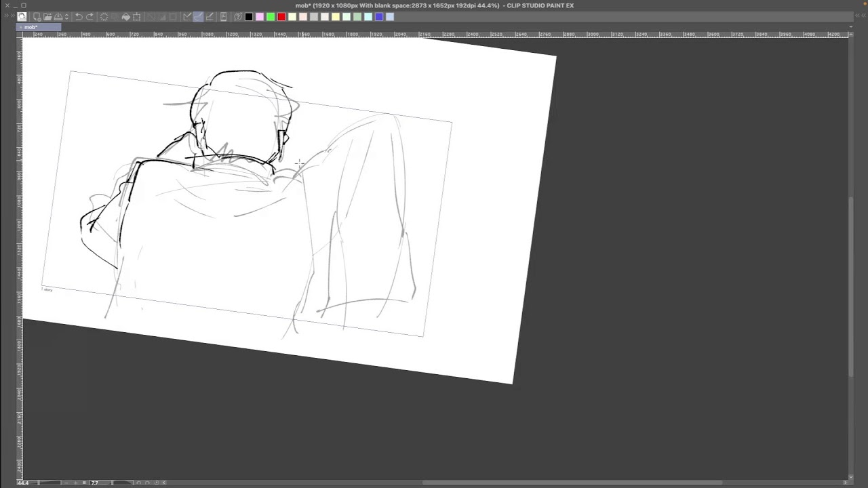868x488 pixels.
Task: Click the smartphone connection icon
Action: [223, 16]
